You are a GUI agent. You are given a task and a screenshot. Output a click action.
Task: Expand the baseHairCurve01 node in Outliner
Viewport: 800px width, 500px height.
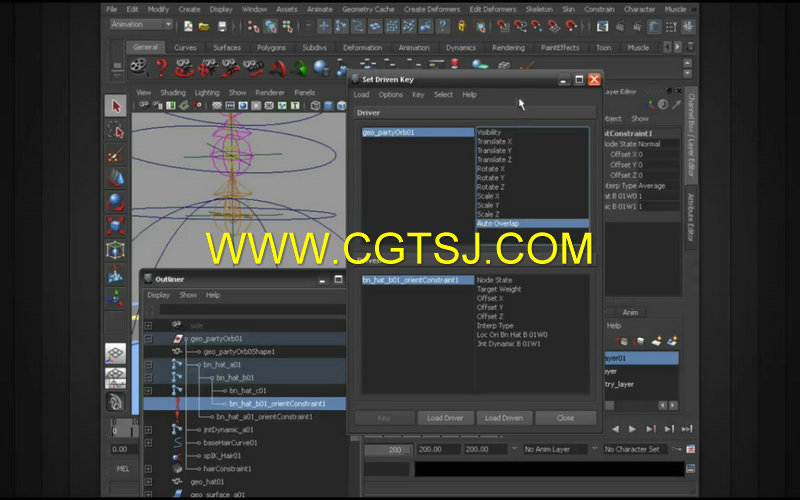click(148, 442)
